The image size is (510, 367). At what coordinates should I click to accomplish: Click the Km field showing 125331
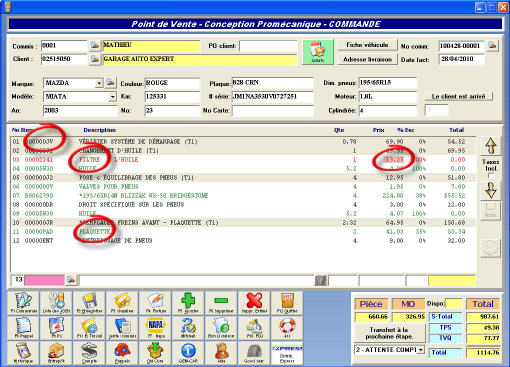tap(172, 97)
